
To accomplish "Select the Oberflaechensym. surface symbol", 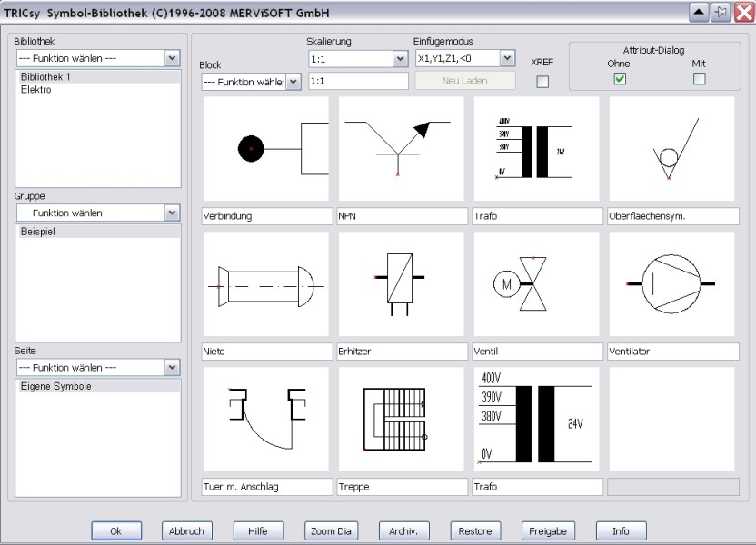I will (x=671, y=148).
